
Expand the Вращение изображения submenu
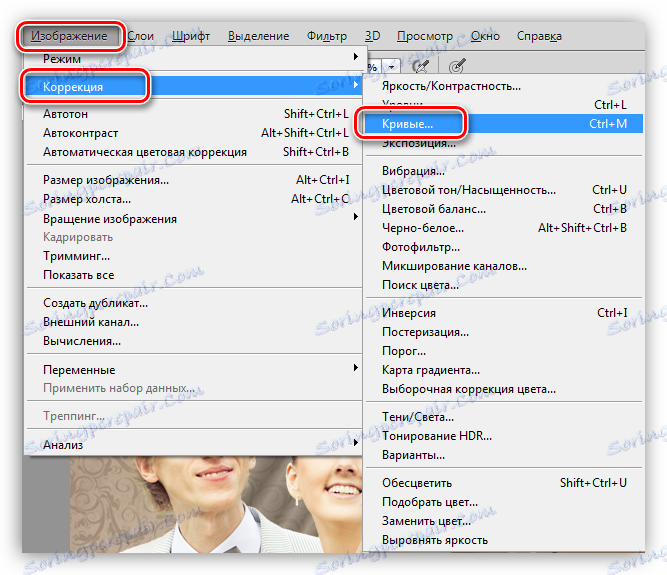[x=193, y=219]
